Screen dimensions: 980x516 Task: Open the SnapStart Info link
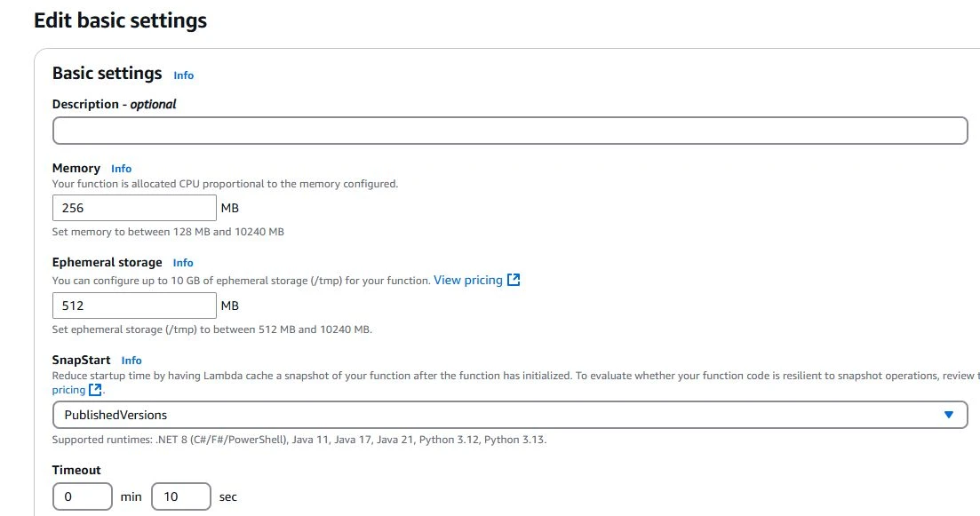(131, 361)
